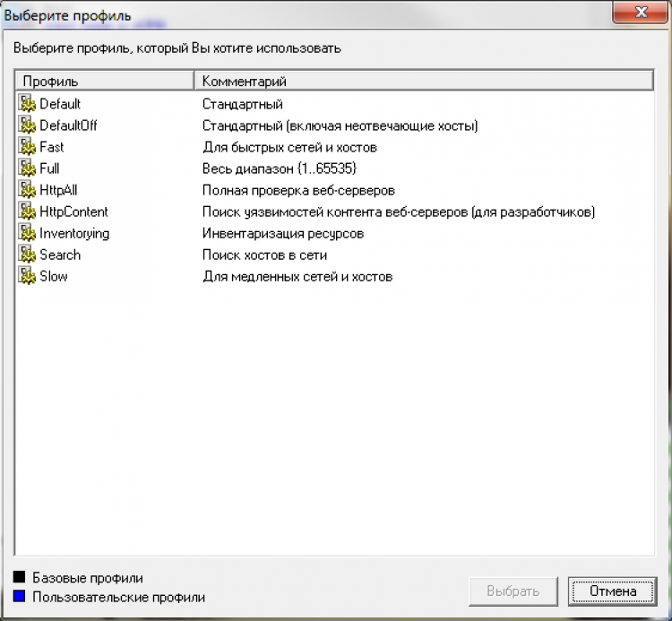The height and width of the screenshot is (621, 672).
Task: Choose the Slow profile name
Action: [x=54, y=276]
